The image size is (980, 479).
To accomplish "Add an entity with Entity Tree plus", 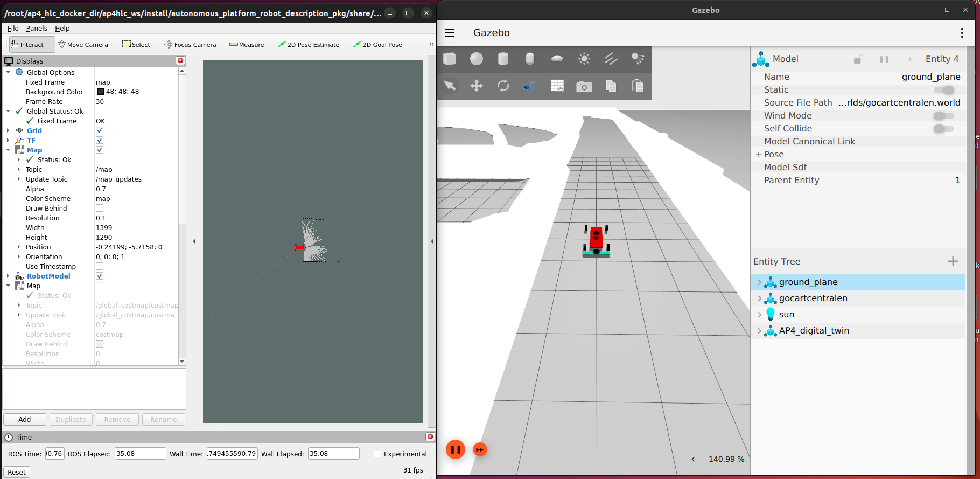I will (x=953, y=261).
